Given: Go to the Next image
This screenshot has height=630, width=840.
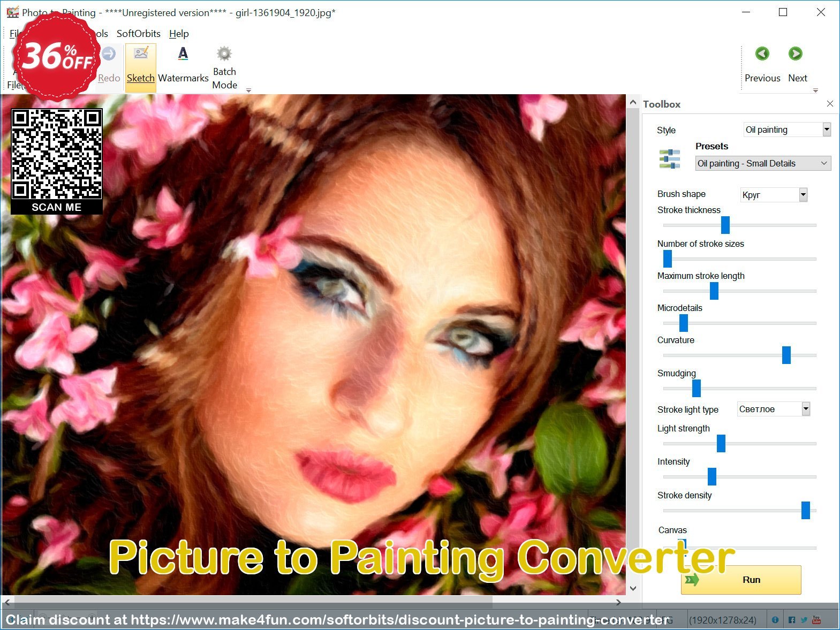Looking at the screenshot, I should point(797,64).
